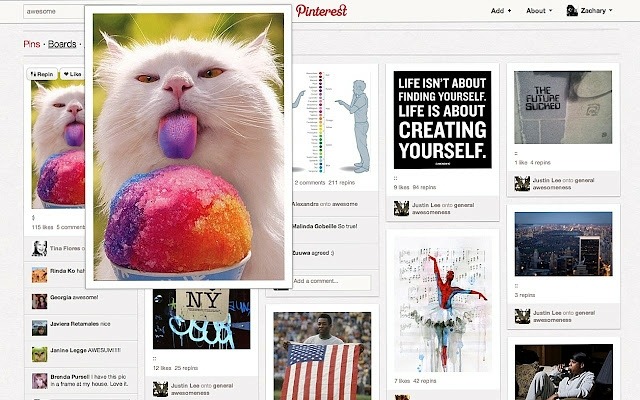The image size is (640, 400).
Task: Open the Spider-Man ballerina pin
Action: click(442, 304)
